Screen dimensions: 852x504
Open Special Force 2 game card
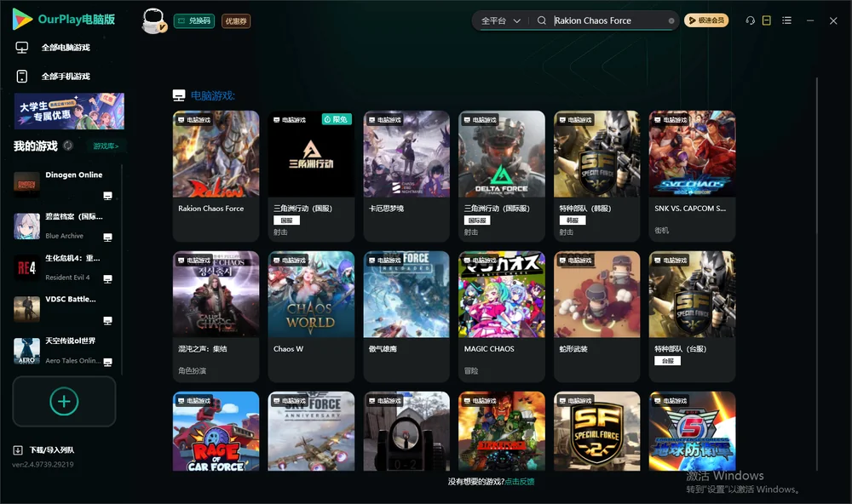596,432
